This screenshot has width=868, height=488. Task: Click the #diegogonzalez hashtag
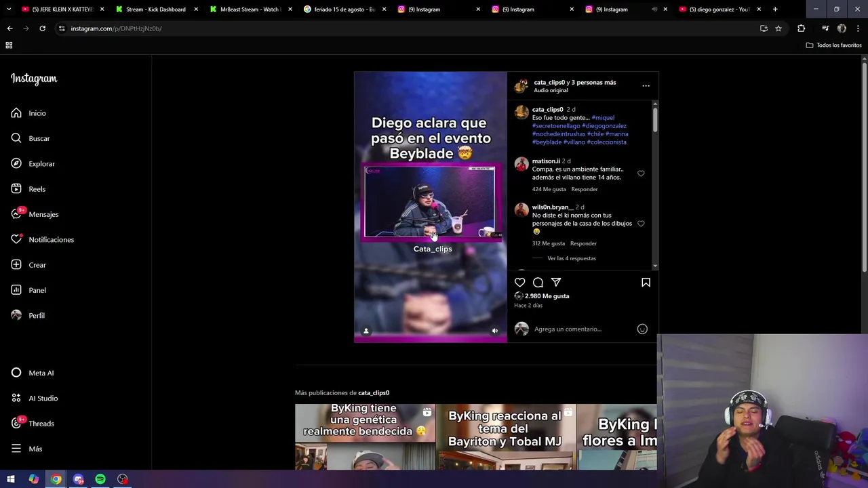604,126
